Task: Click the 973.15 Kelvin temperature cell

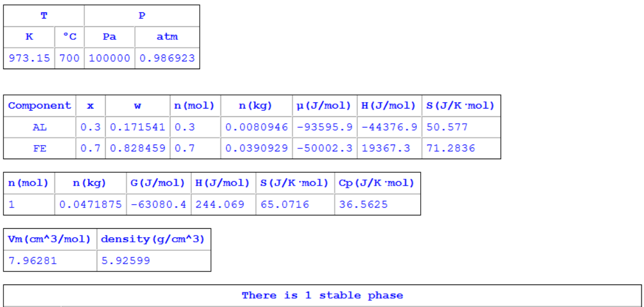Action: (29, 58)
